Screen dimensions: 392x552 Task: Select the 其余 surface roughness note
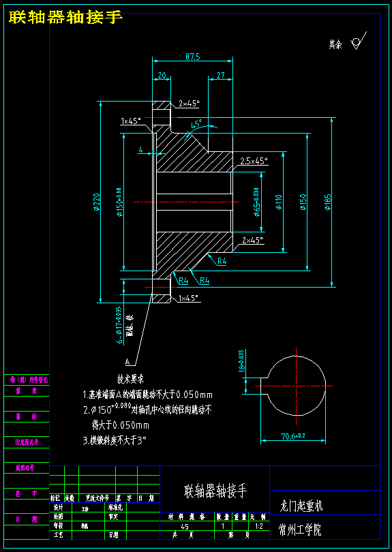coord(335,45)
